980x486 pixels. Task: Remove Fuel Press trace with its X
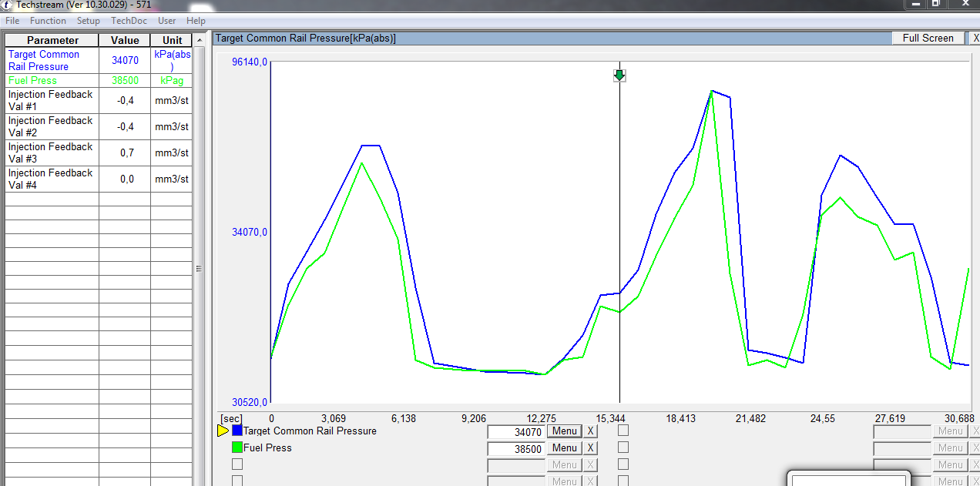pos(590,448)
